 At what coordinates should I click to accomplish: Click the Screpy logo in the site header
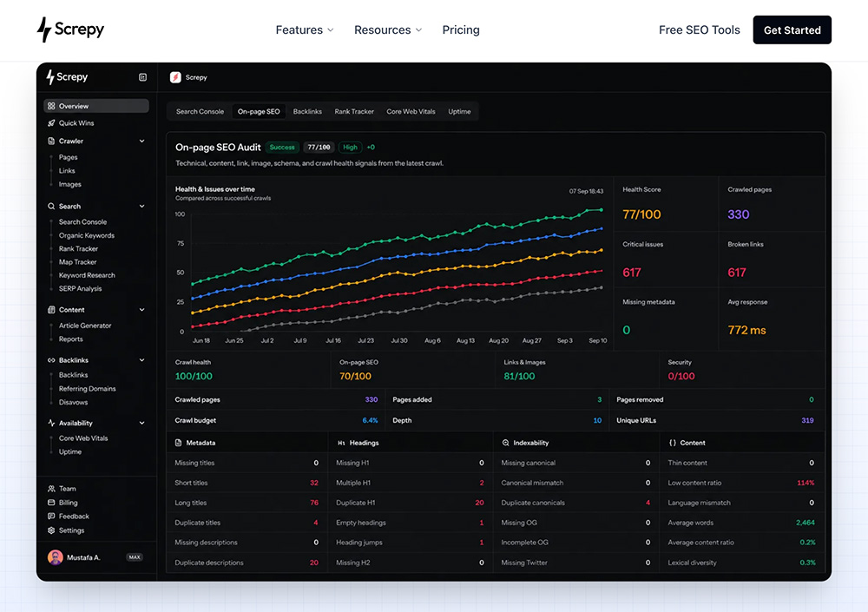tap(70, 30)
